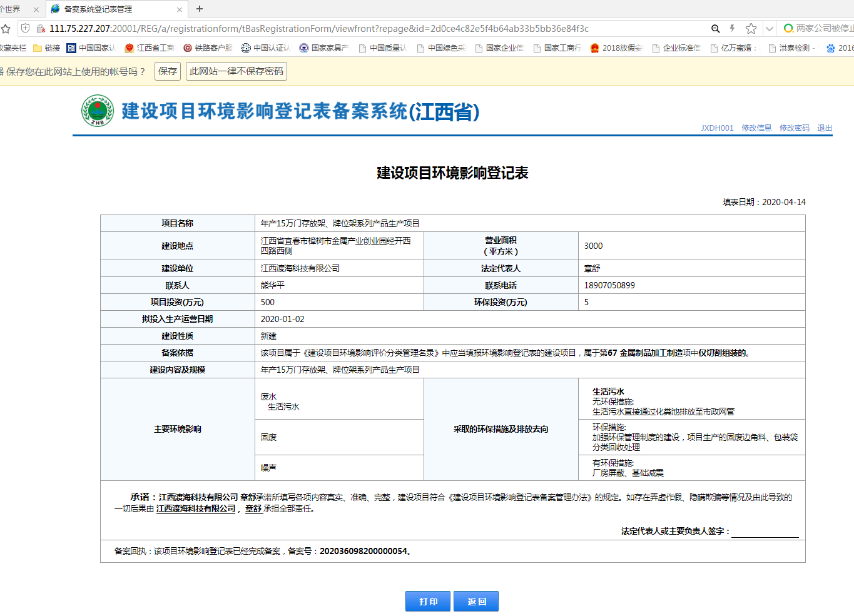Click the 营业面积 value 3000
Screen dimensions: 854x616
[x=593, y=246]
